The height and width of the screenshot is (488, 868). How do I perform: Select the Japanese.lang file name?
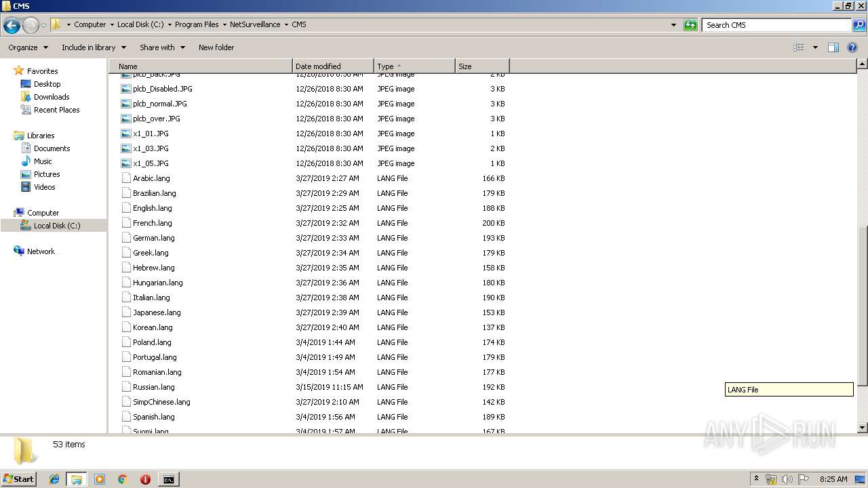[157, 312]
